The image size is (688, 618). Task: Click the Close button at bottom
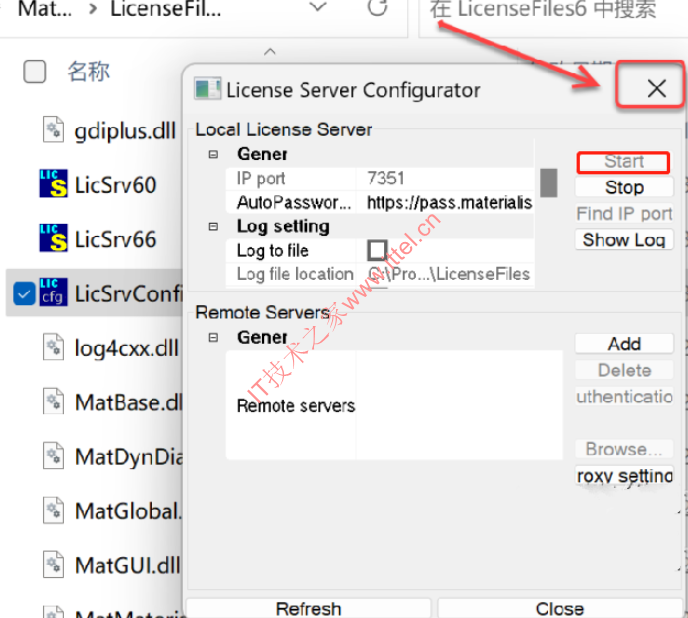[x=559, y=608]
